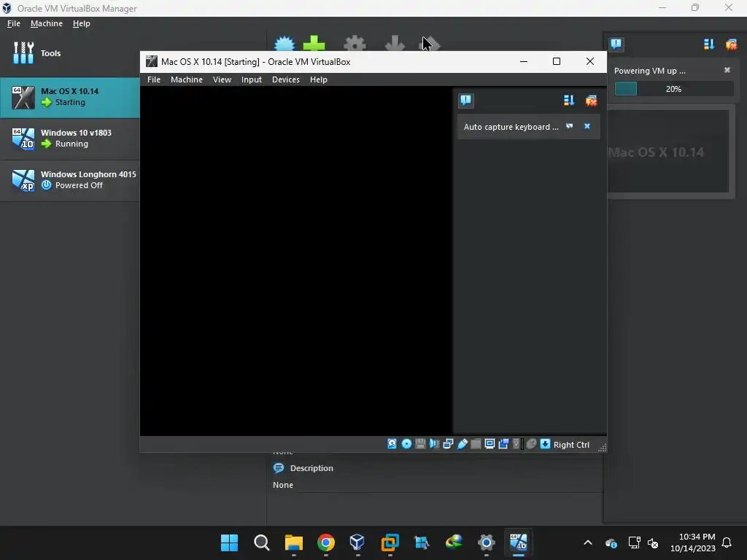Click the New blue starburst toolbar icon in Manager

coord(285,43)
